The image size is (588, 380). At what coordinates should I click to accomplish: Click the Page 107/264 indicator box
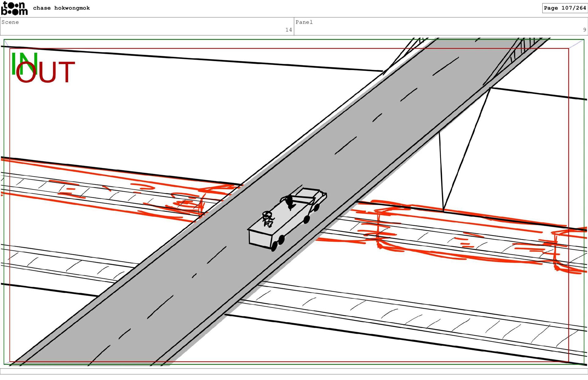tap(564, 8)
